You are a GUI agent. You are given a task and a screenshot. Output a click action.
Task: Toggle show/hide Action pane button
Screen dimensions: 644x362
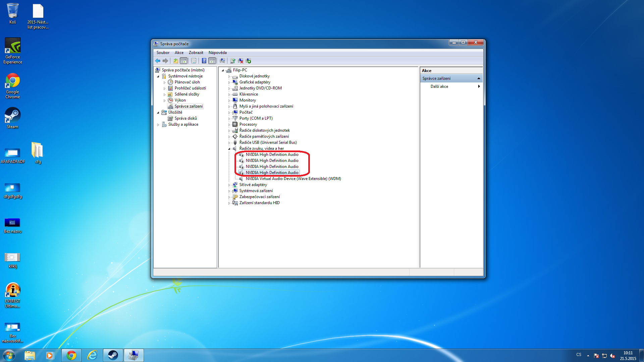pyautogui.click(x=212, y=61)
